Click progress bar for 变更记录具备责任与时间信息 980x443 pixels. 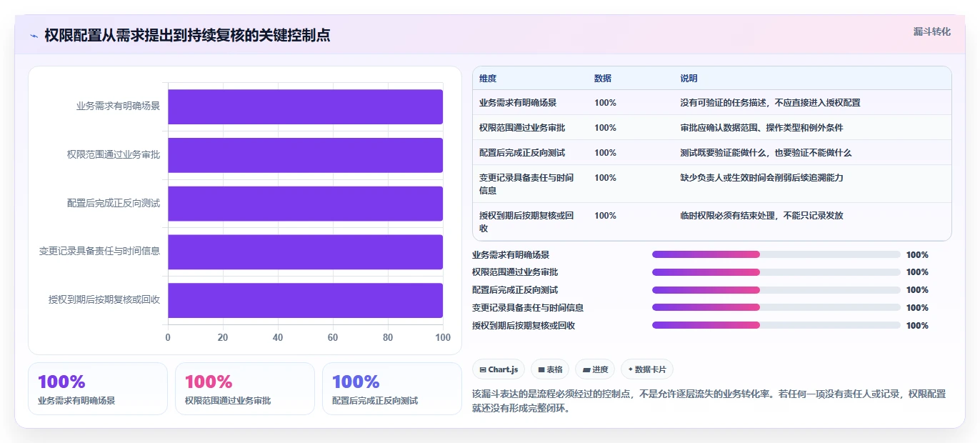776,307
